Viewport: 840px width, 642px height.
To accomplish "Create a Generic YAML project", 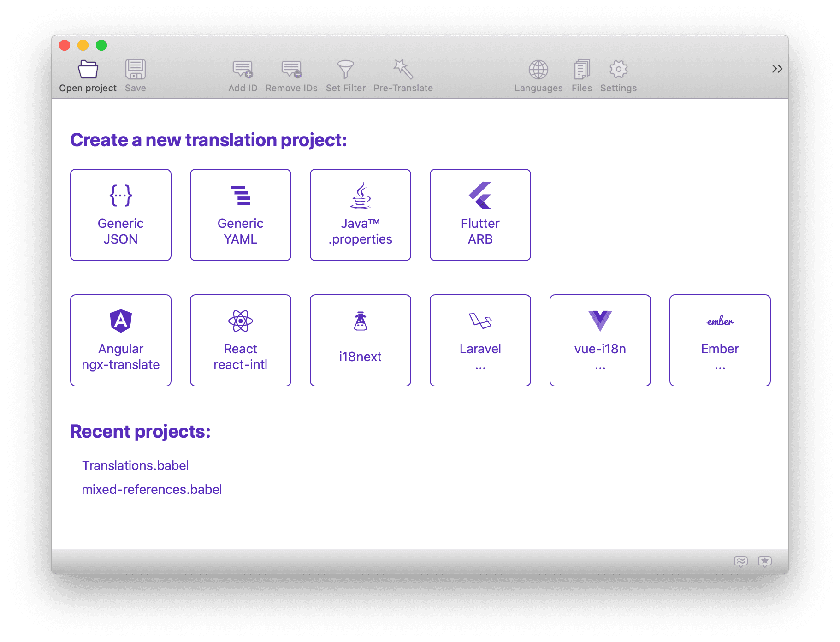I will coord(240,215).
